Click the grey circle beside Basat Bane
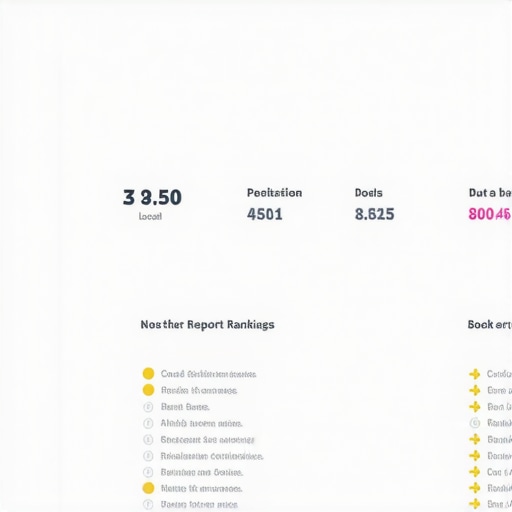The width and height of the screenshot is (512, 512). pyautogui.click(x=148, y=407)
